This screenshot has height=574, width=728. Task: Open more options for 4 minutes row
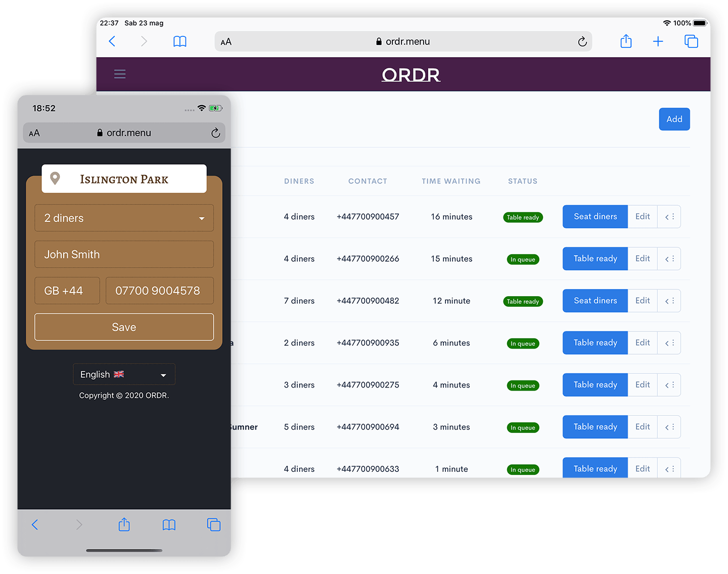669,385
